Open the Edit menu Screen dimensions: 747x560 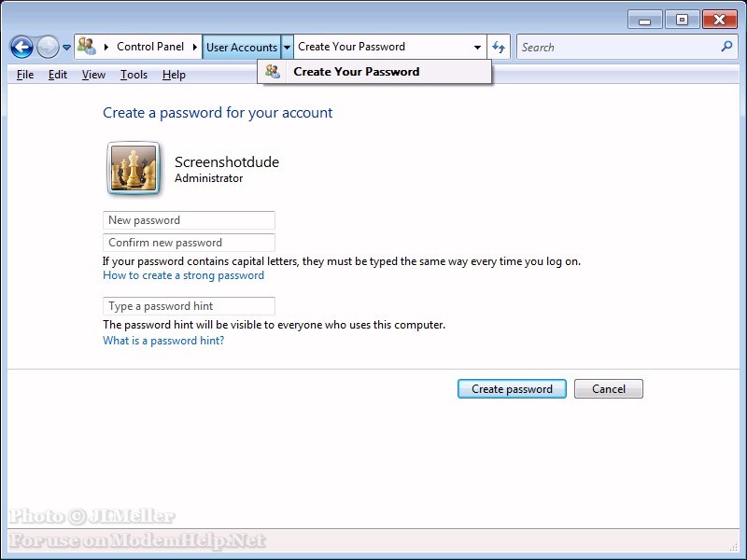tap(58, 75)
